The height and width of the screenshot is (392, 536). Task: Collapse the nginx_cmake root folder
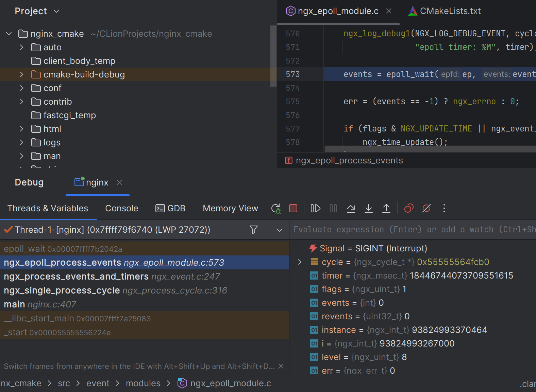coord(9,34)
